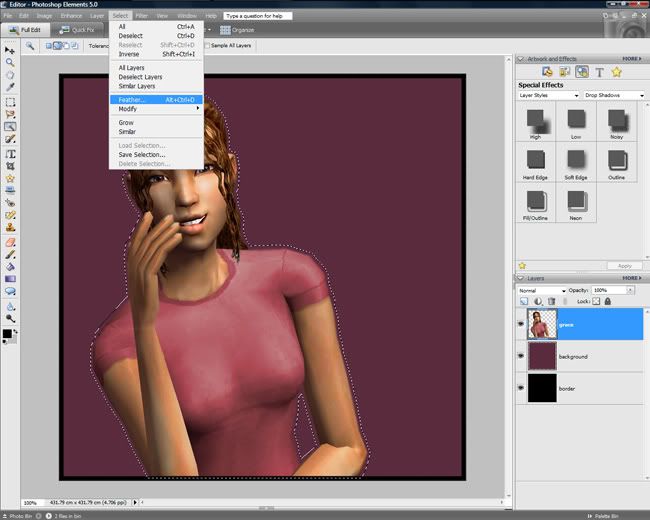Open Layer Styles dropdown
Image resolution: width=650 pixels, height=520 pixels.
click(x=548, y=95)
